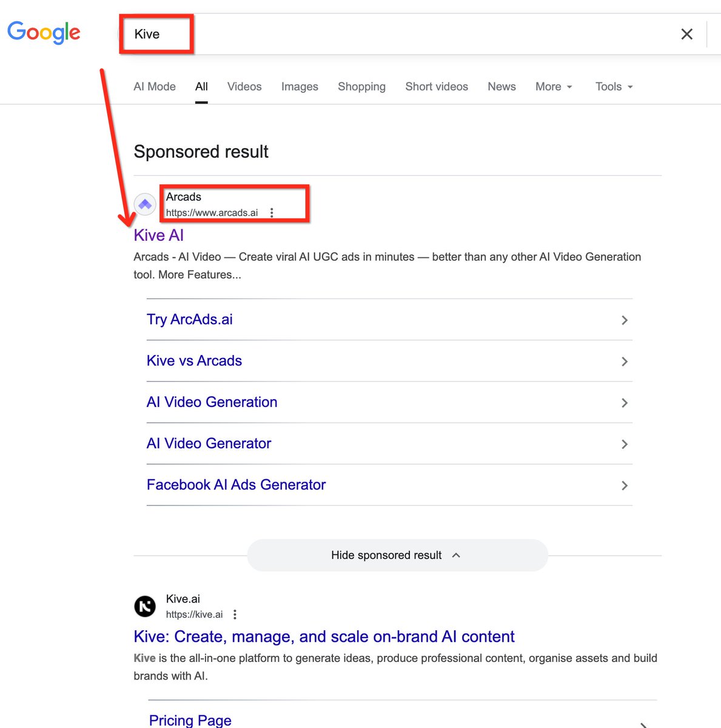721x728 pixels.
Task: Click the Sponsored result heading
Action: 201,152
